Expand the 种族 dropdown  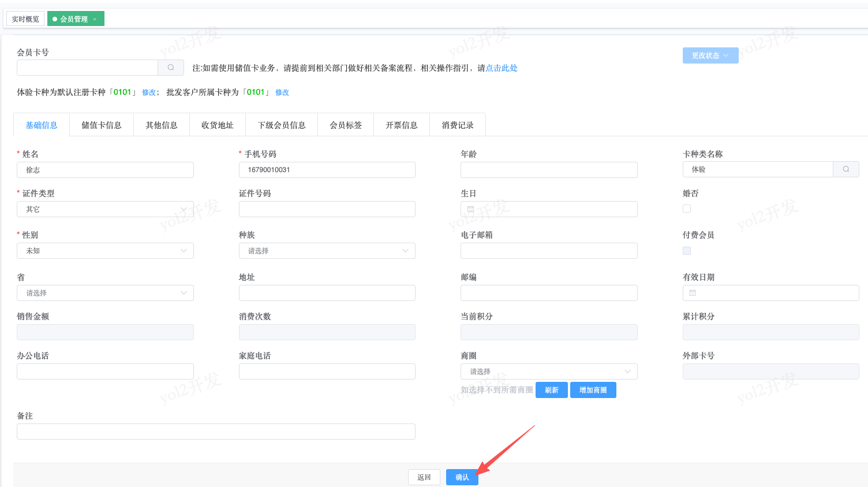coord(327,251)
